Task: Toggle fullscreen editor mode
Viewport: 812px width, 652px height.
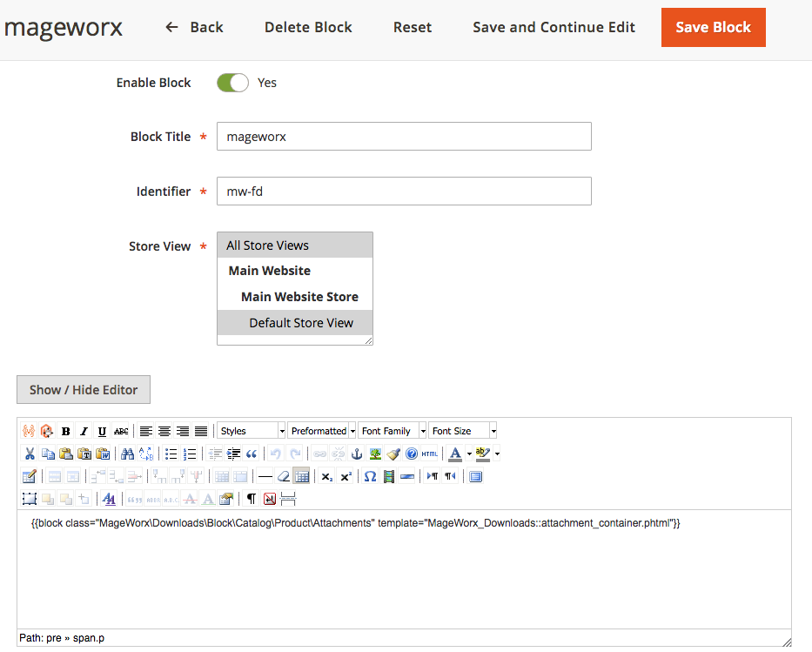Action: pyautogui.click(x=476, y=476)
